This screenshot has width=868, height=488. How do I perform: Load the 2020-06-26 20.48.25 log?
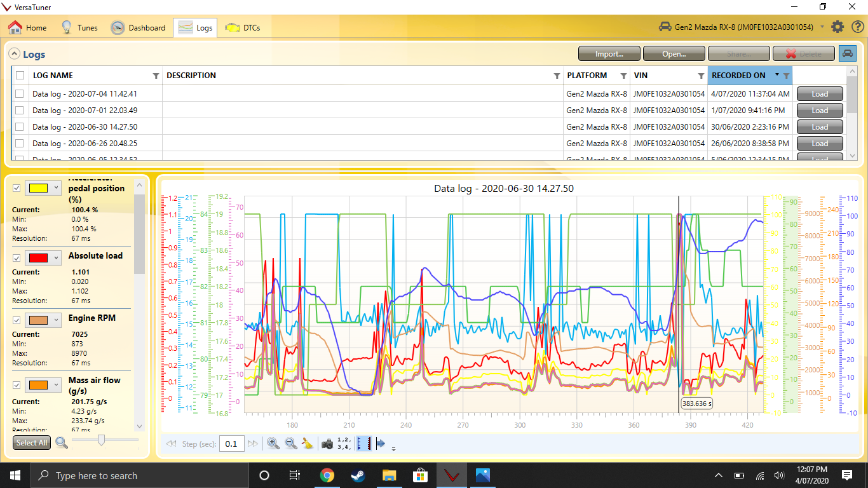[x=820, y=143]
